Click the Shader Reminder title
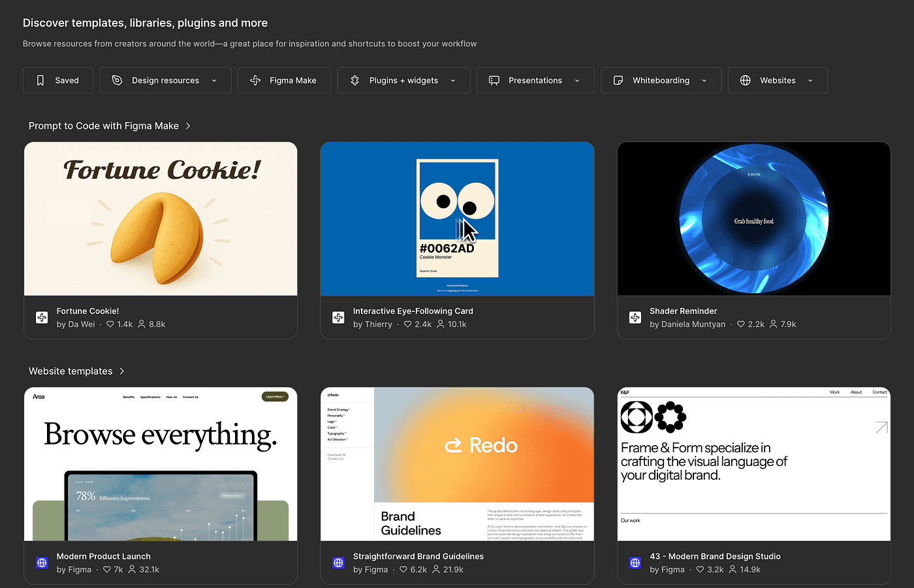 point(684,311)
